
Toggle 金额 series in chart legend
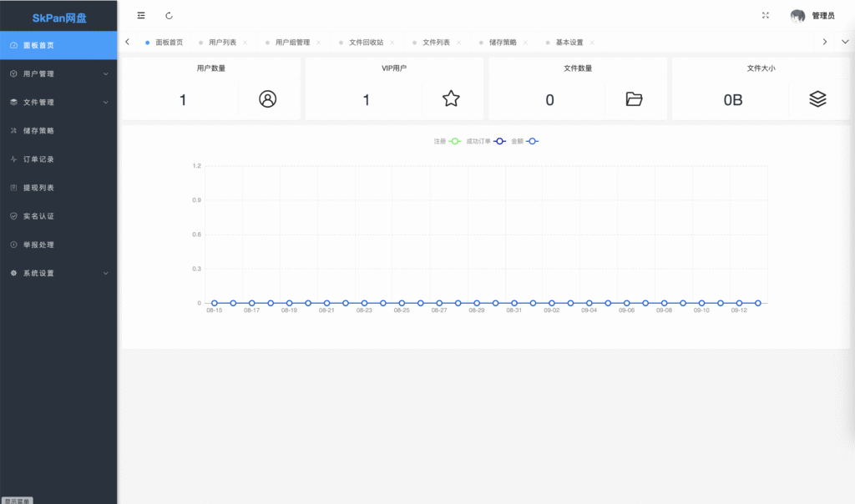[x=524, y=141]
